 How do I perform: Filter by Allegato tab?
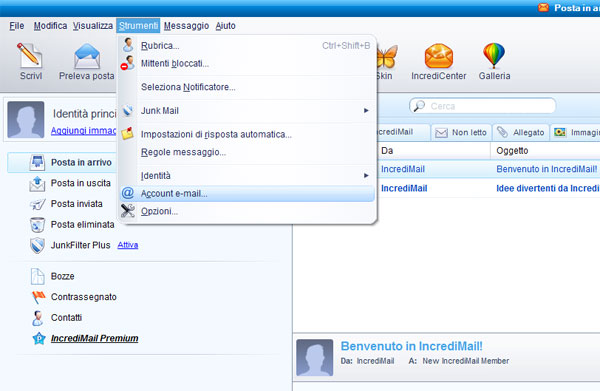pos(521,132)
